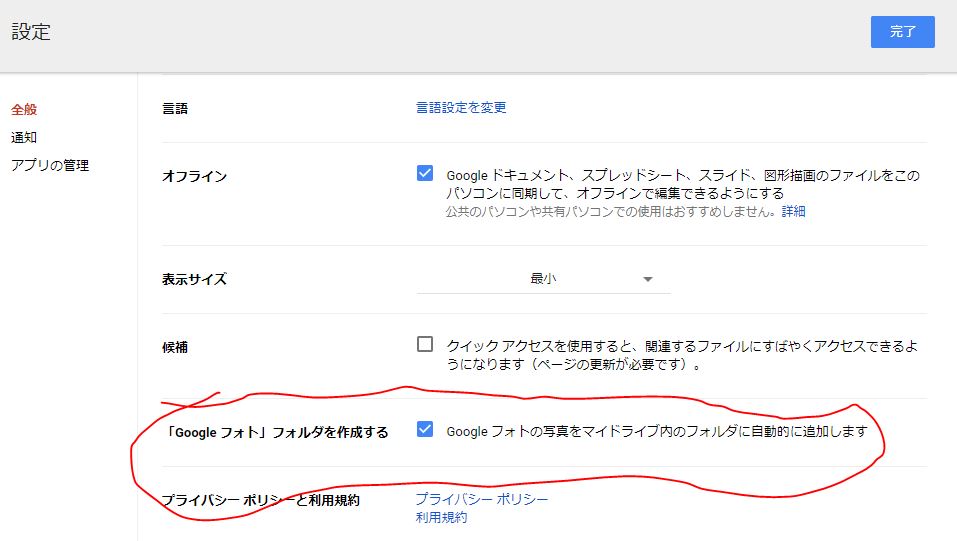Open the 詳細 link for offline

793,211
